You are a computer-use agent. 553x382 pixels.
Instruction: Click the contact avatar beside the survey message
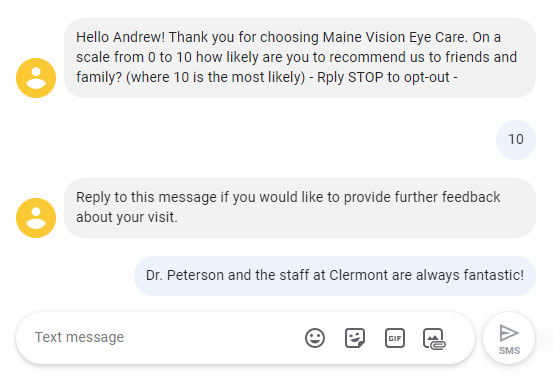pos(36,78)
